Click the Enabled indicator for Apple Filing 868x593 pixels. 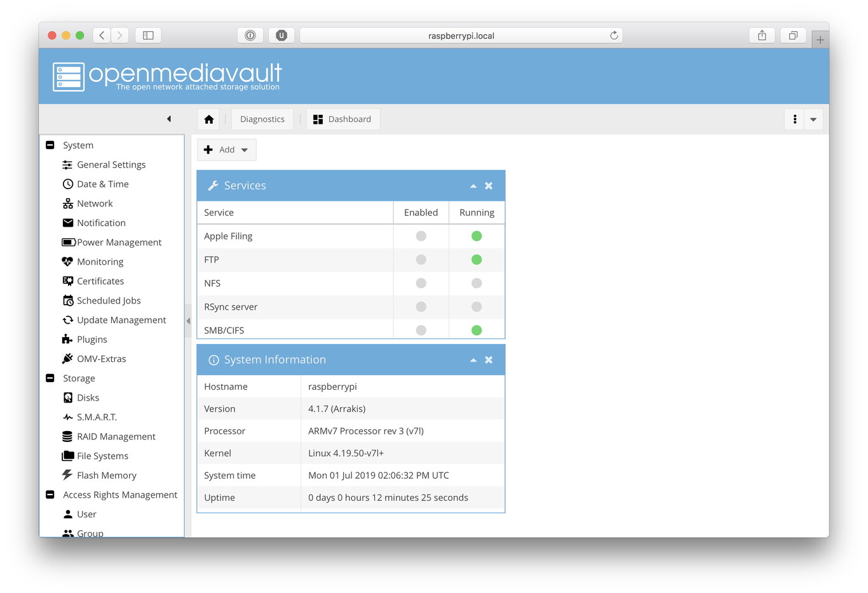[421, 236]
